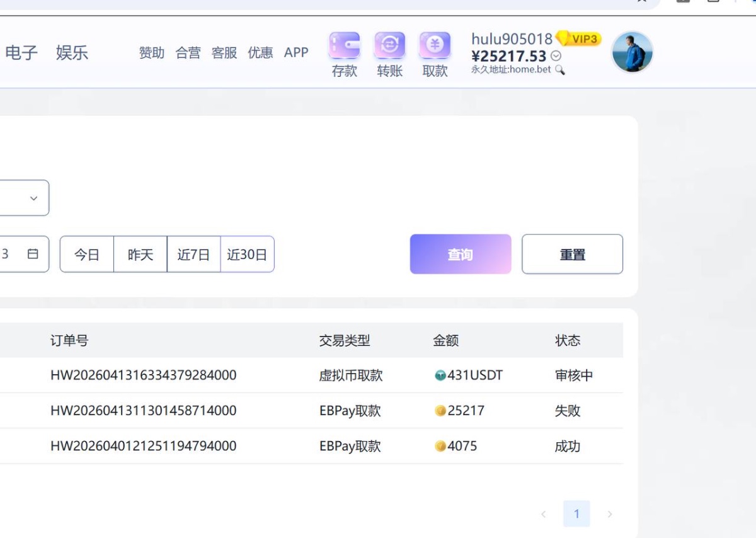Open the hulu905018 profile avatar
This screenshot has height=538, width=756.
[632, 52]
